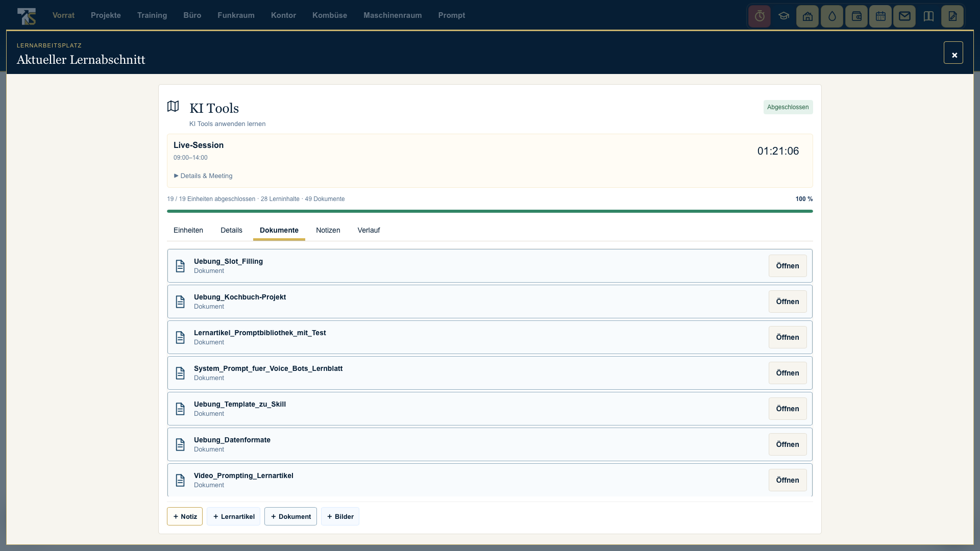Add a new Dokument
The height and width of the screenshot is (551, 980).
point(290,516)
